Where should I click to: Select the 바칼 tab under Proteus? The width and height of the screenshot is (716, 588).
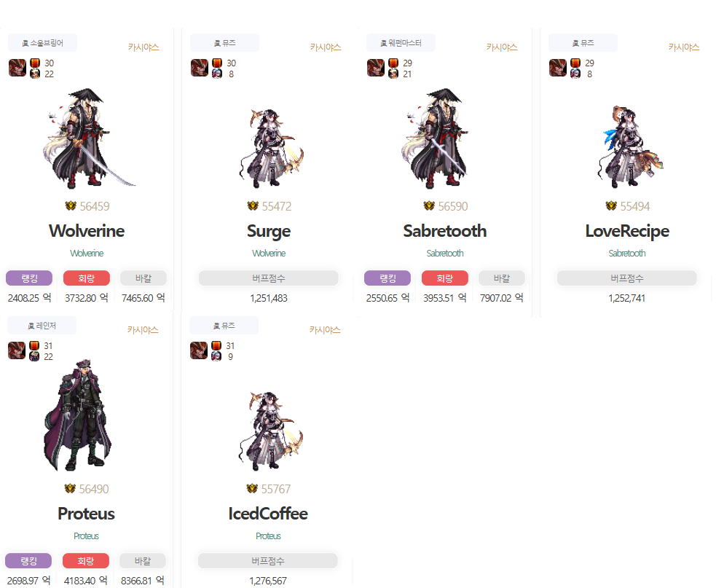coord(143,561)
